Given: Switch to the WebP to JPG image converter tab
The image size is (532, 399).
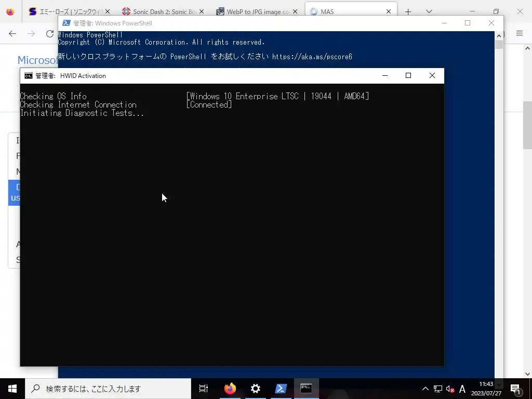Looking at the screenshot, I should (x=257, y=11).
